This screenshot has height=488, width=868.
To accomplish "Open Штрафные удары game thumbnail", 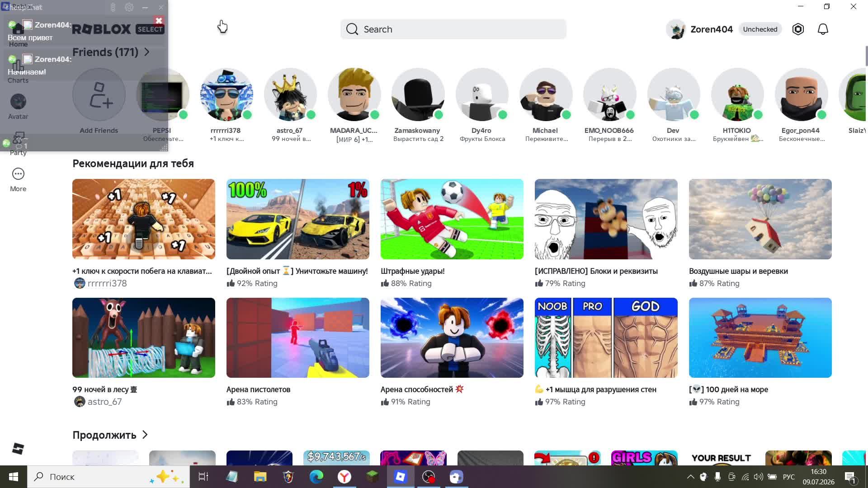I will click(x=452, y=219).
